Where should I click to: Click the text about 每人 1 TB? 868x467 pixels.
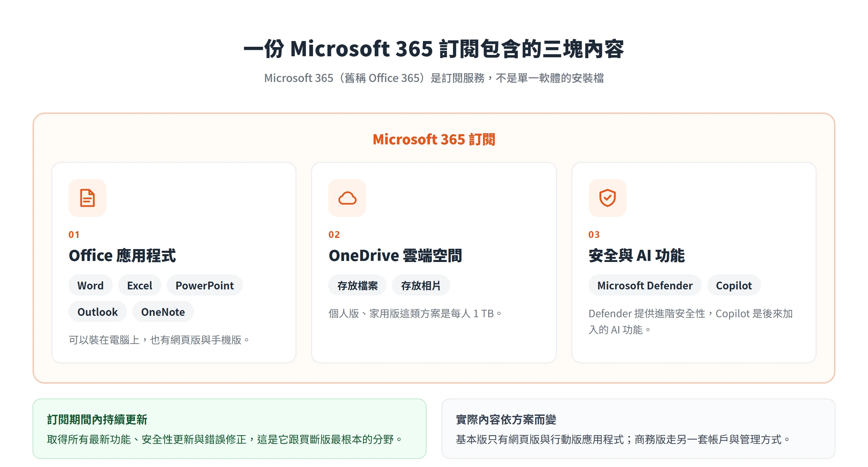coord(415,313)
